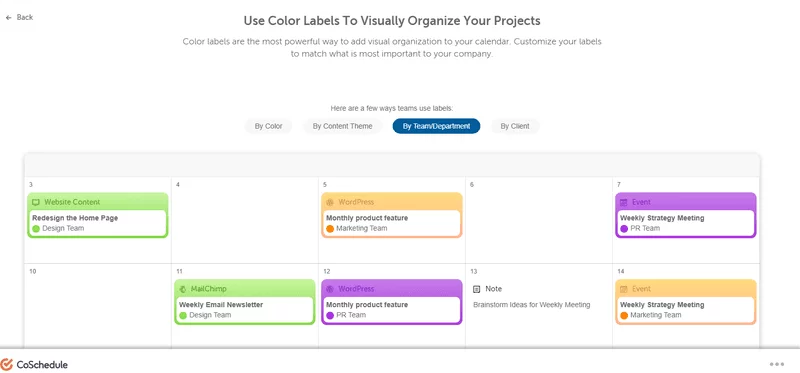Click the WordPress icon on purple day 12 card
800x373 pixels.
point(330,289)
